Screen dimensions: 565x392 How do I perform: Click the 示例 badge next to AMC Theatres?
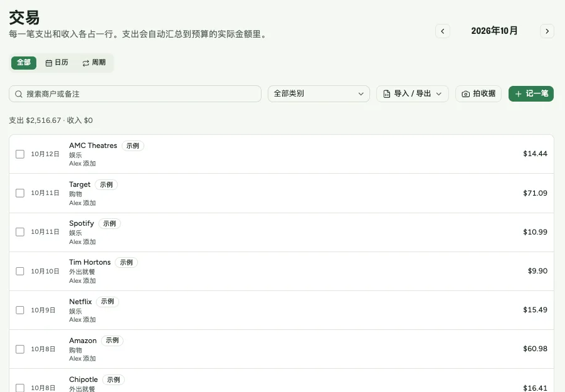[132, 146]
